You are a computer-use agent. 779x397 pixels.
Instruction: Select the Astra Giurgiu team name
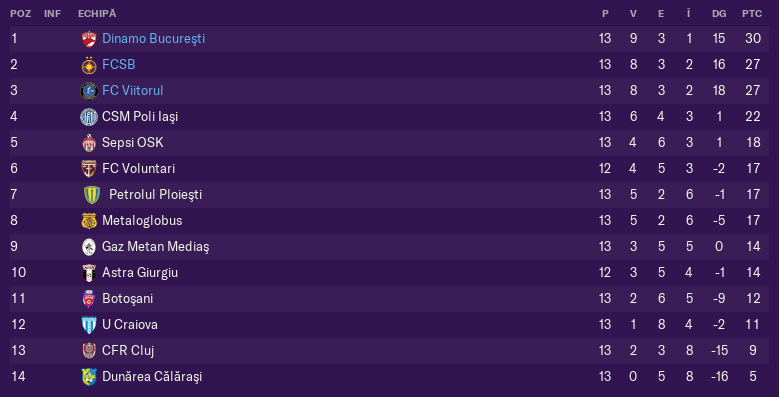140,272
